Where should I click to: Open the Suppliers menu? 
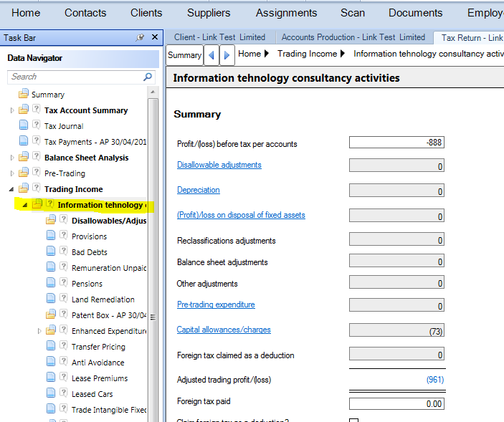(209, 13)
